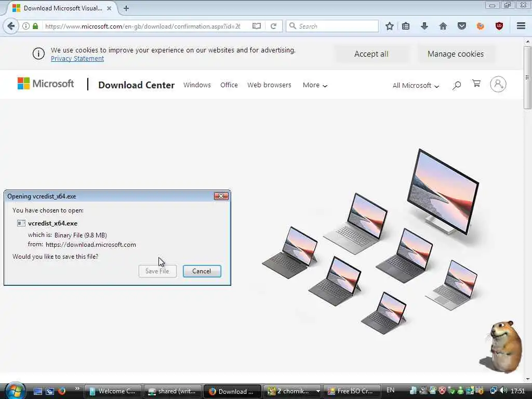Switch to Welcome C... taskbar window
532x399 pixels.
pos(113,391)
